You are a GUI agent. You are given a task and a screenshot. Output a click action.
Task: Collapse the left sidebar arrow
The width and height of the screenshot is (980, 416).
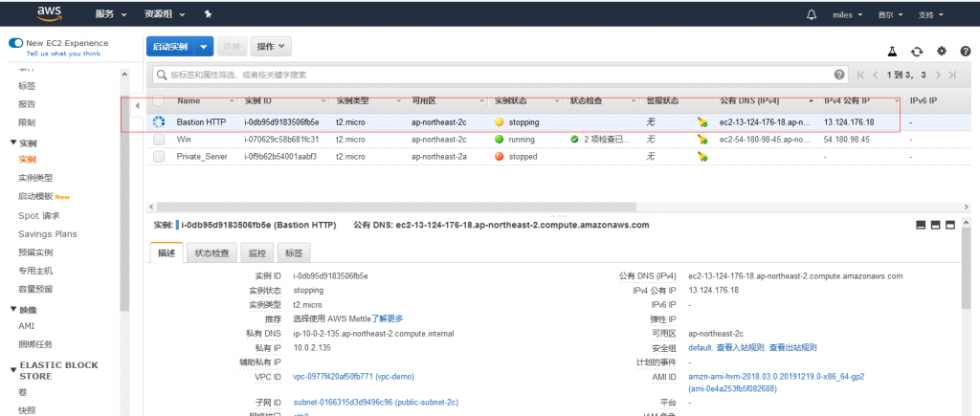click(x=137, y=105)
